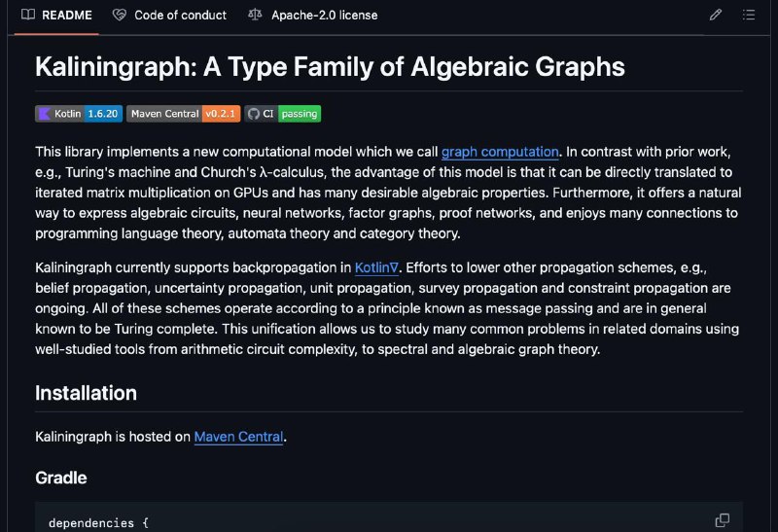Click the GitHub logo in CI badge
Image resolution: width=778 pixels, height=532 pixels.
point(254,114)
